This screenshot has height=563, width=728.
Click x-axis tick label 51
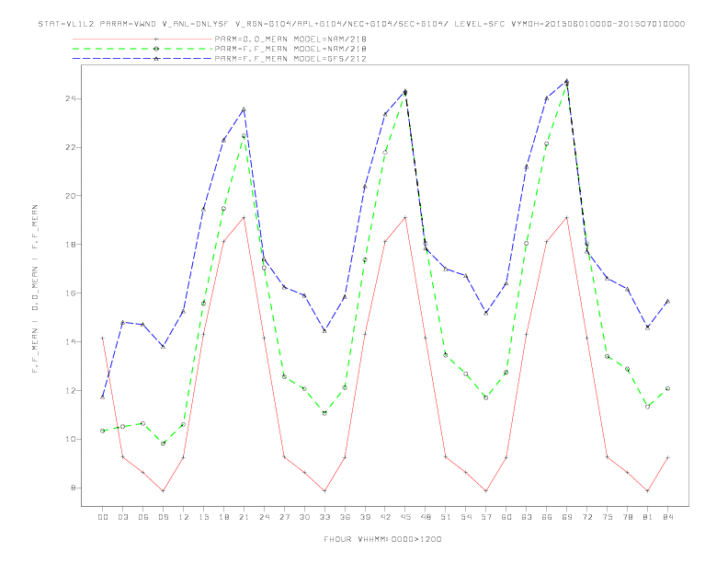click(x=446, y=517)
